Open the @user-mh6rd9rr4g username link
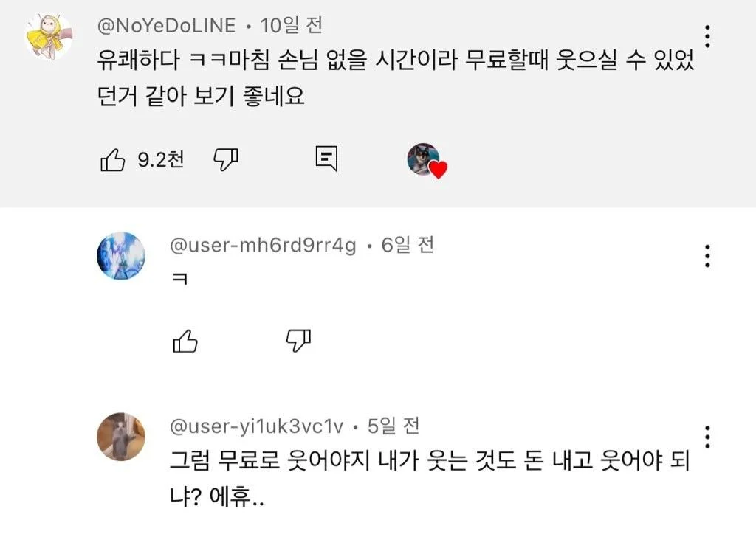The height and width of the screenshot is (537, 756). [263, 246]
